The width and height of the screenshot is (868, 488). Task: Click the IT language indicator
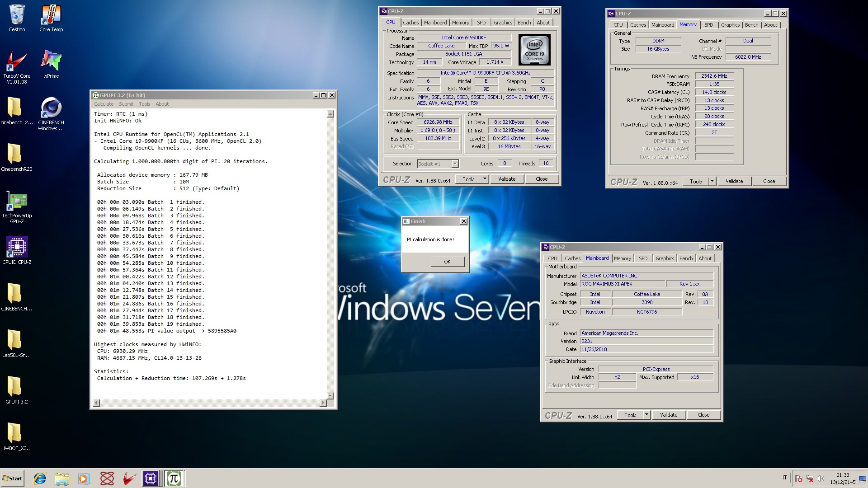click(784, 478)
